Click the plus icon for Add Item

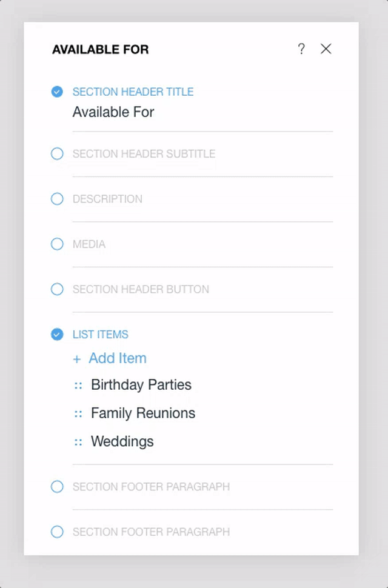coord(76,359)
